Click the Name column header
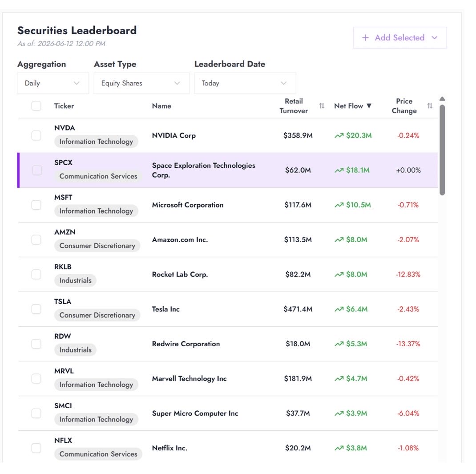 tap(161, 106)
